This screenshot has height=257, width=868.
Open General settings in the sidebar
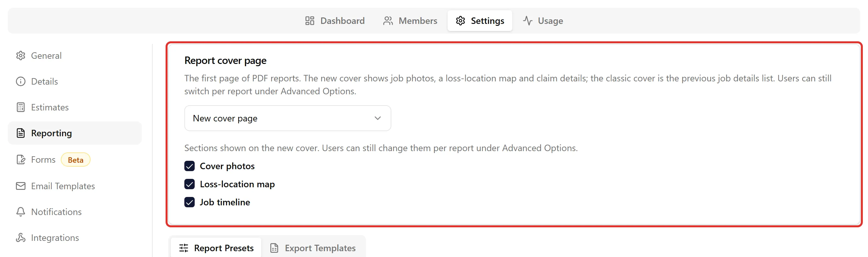click(x=74, y=56)
